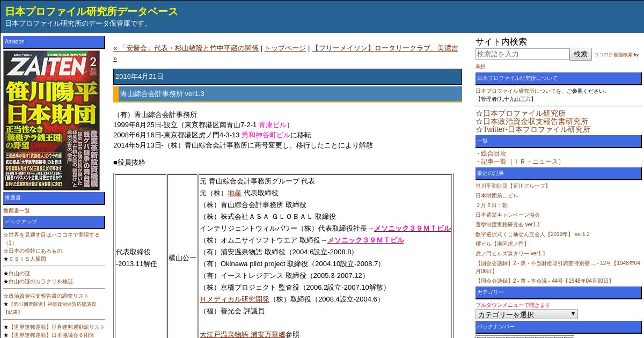Viewport: 644px width, 338px height.
Task: Open メソニック３９ＭＴビル link after オムニサイソフトウエア
Action: point(365,240)
